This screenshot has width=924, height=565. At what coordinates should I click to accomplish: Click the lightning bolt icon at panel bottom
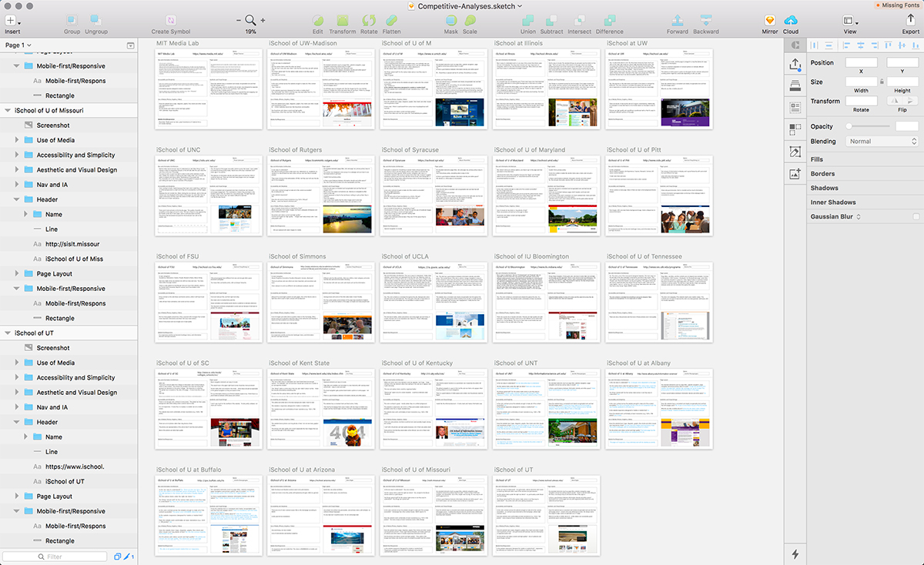point(795,554)
